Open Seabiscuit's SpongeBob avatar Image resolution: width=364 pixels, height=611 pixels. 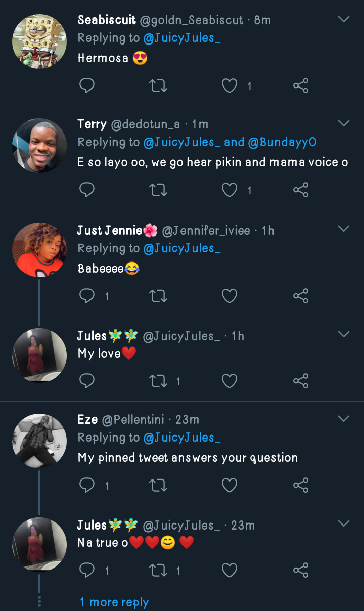[x=39, y=41]
